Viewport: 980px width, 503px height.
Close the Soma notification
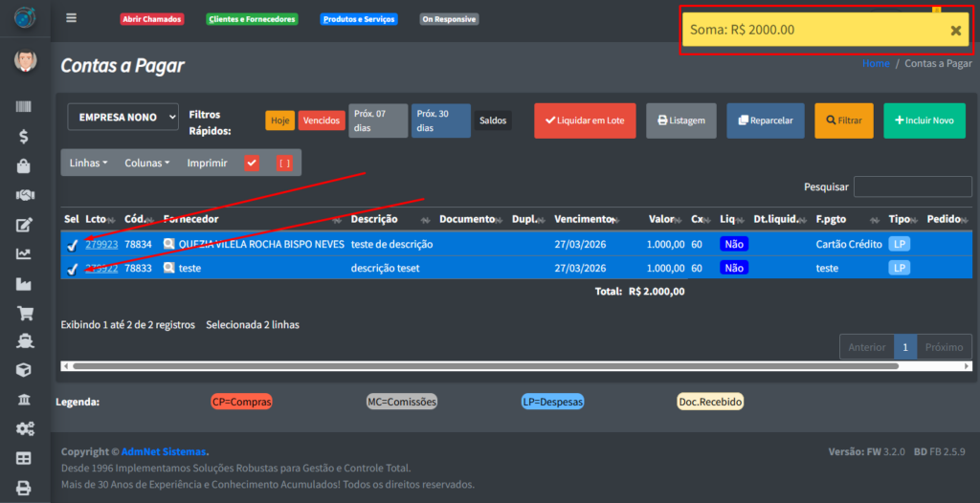(x=955, y=30)
